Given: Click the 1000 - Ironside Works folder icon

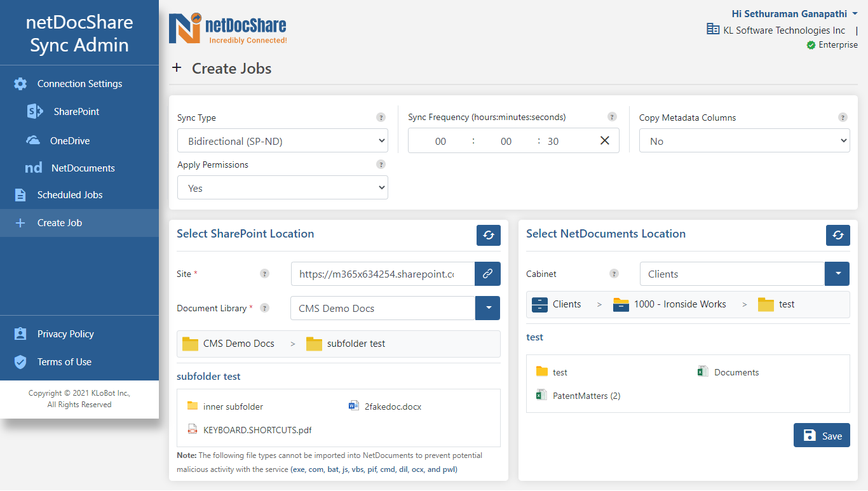Looking at the screenshot, I should coord(621,304).
